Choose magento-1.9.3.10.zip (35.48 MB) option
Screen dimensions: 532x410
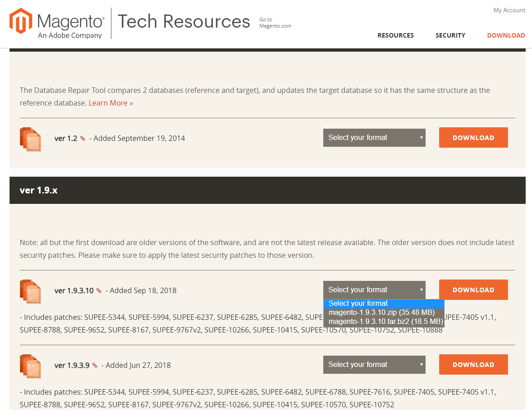point(384,313)
